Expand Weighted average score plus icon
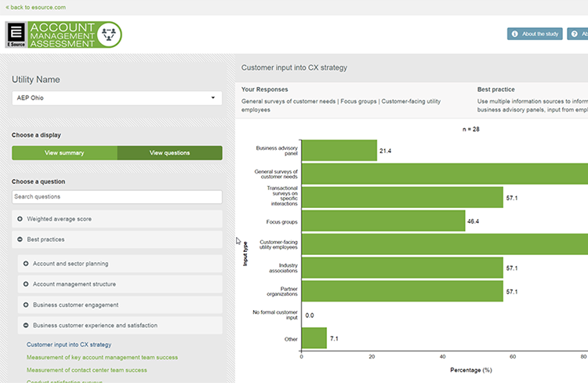Screen dimensions: 588x383 coord(20,219)
